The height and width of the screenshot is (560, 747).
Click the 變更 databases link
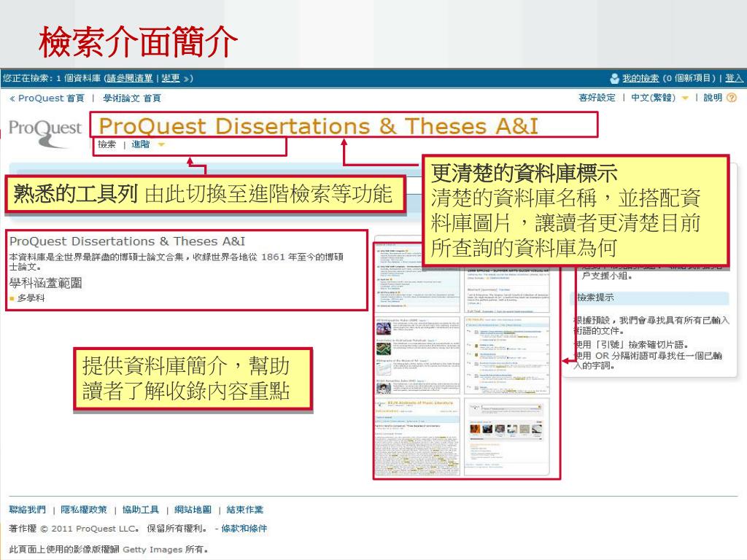(171, 78)
